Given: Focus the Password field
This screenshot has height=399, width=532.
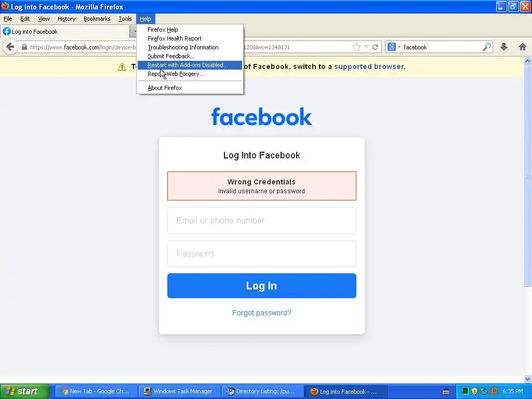Looking at the screenshot, I should point(262,254).
